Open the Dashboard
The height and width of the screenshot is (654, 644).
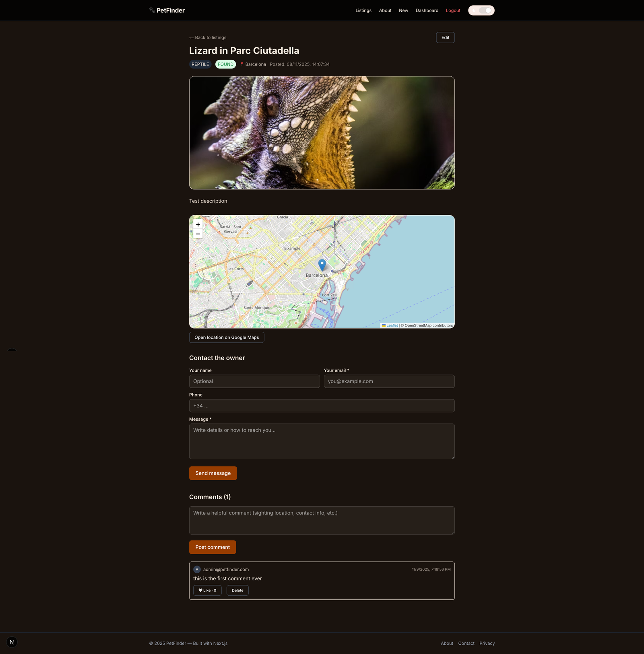pos(427,10)
